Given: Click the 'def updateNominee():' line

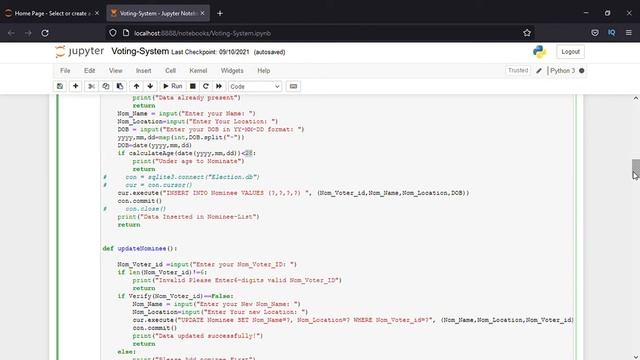Looking at the screenshot, I should click(x=140, y=248).
